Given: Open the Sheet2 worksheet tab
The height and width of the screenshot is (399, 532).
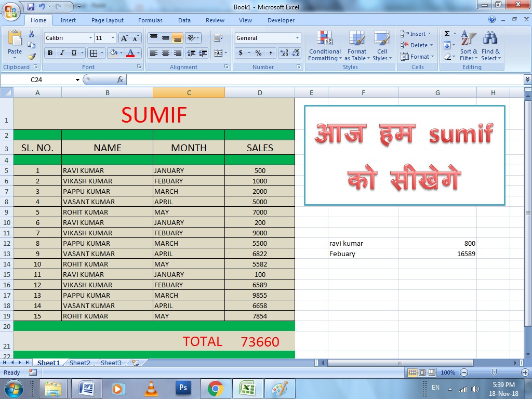Looking at the screenshot, I should [79, 363].
